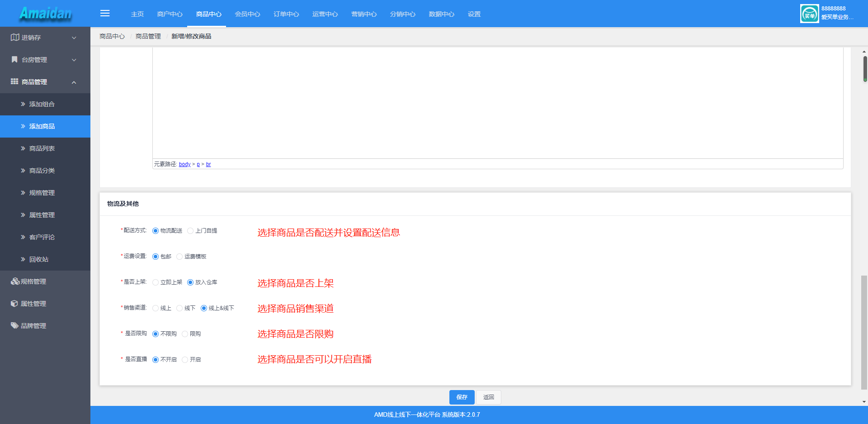Select 不开启 live stream radio
The width and height of the screenshot is (868, 424).
tap(156, 360)
